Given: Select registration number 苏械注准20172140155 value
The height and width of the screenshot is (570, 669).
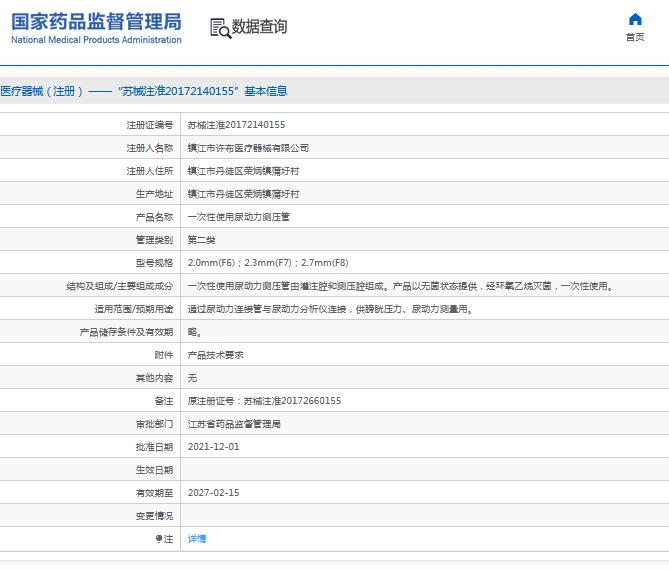Looking at the screenshot, I should (x=236, y=125).
